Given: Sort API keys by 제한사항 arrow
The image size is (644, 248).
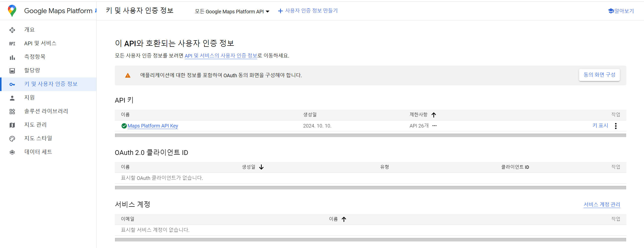Looking at the screenshot, I should 434,115.
